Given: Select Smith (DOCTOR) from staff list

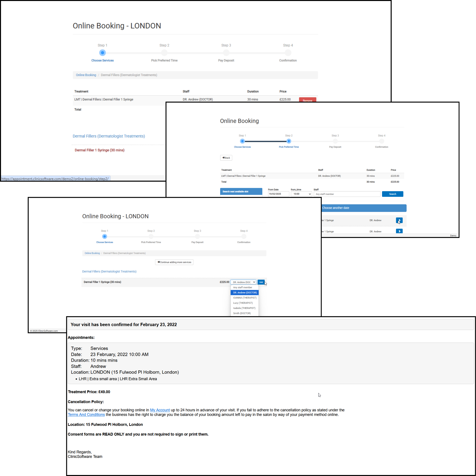Looking at the screenshot, I should point(242,313).
